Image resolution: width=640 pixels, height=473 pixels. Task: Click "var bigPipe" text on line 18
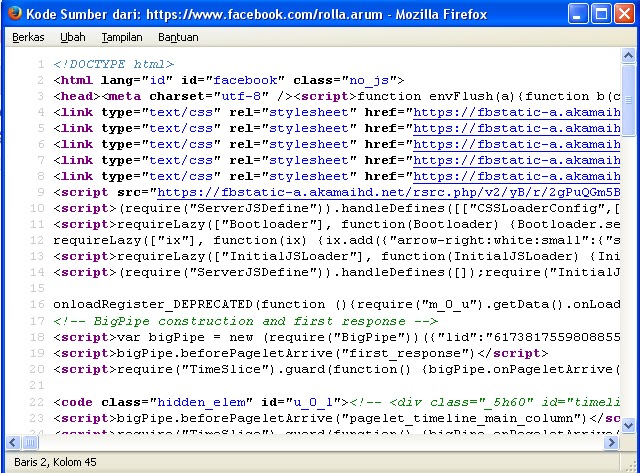tap(161, 338)
